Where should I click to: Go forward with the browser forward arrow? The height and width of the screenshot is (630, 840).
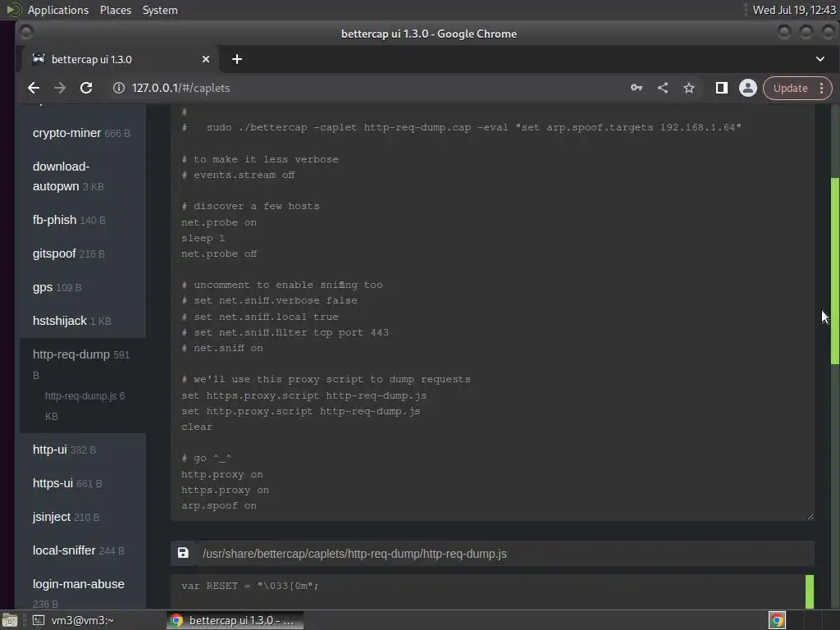click(x=59, y=88)
